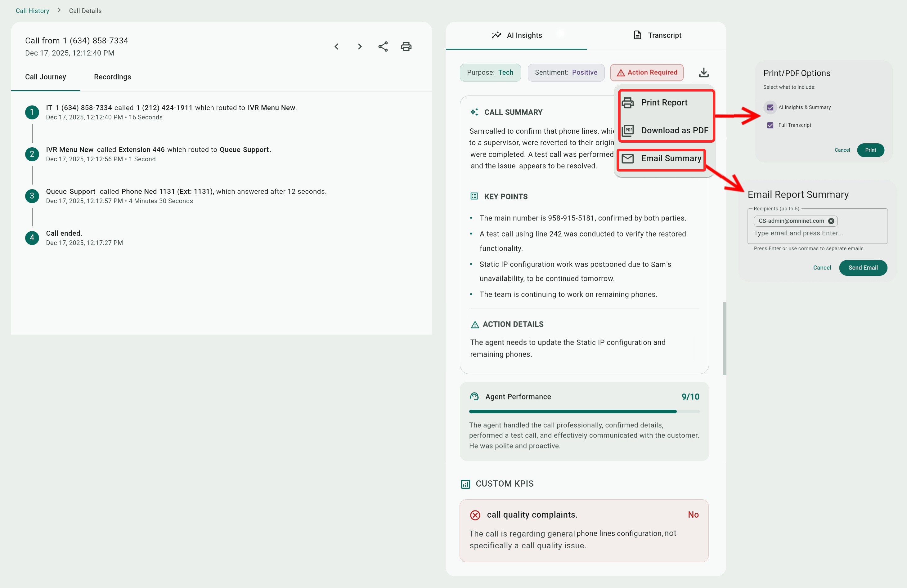Click the Custom KPIs chart icon

tap(465, 484)
